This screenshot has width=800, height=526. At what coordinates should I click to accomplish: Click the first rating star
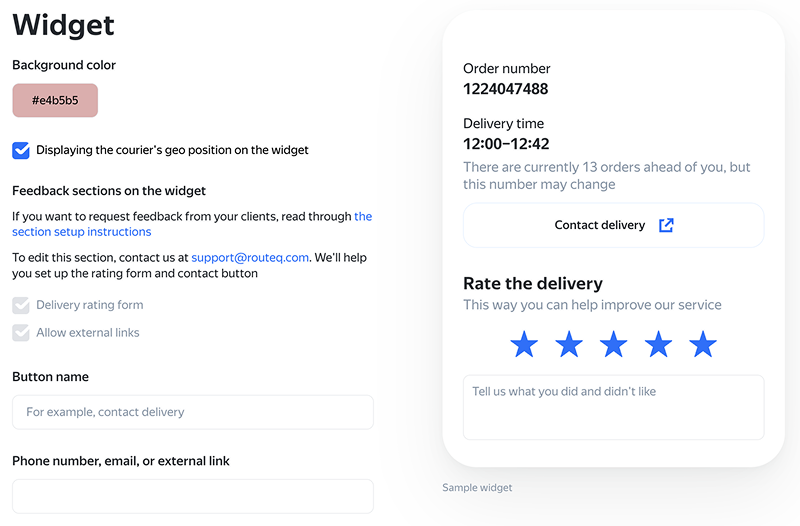point(524,345)
